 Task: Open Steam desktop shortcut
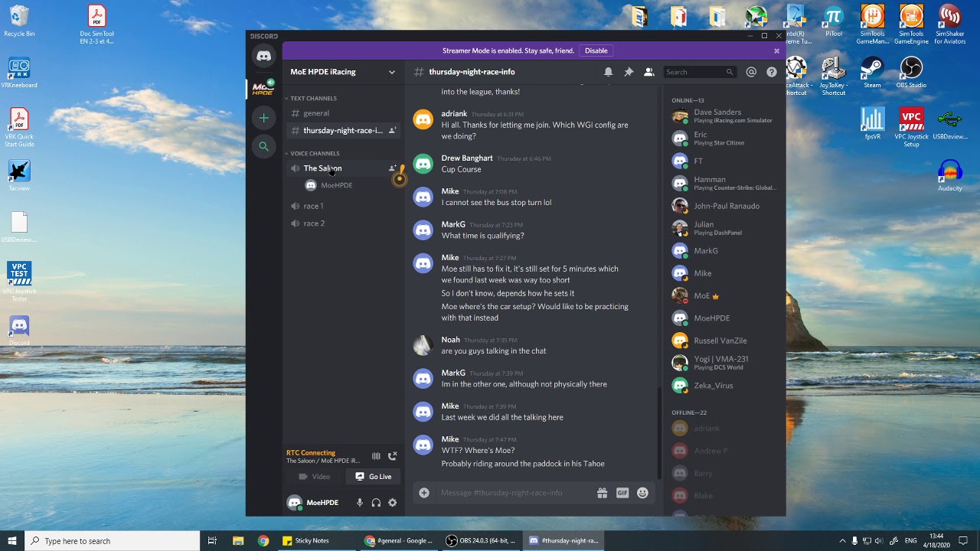pyautogui.click(x=872, y=73)
